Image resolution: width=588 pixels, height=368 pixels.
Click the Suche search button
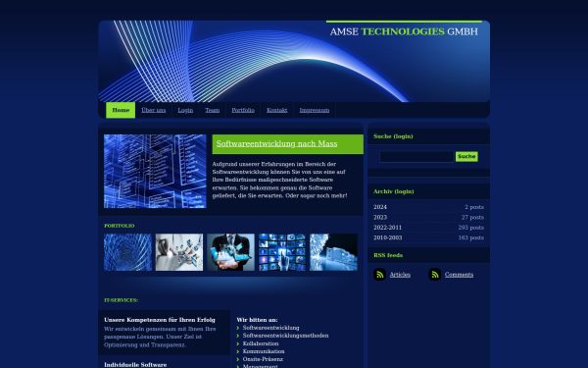tap(466, 157)
